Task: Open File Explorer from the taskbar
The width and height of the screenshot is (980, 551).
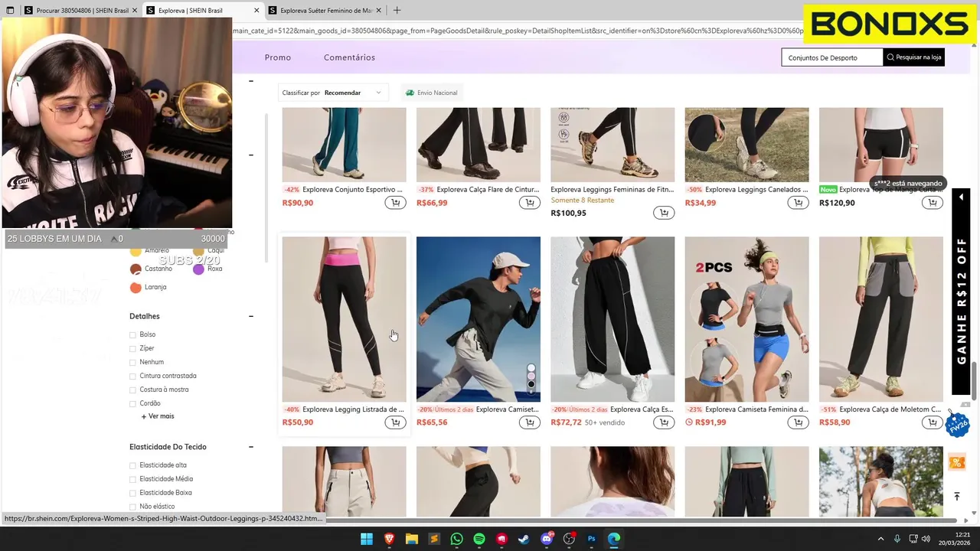Action: coord(411,539)
